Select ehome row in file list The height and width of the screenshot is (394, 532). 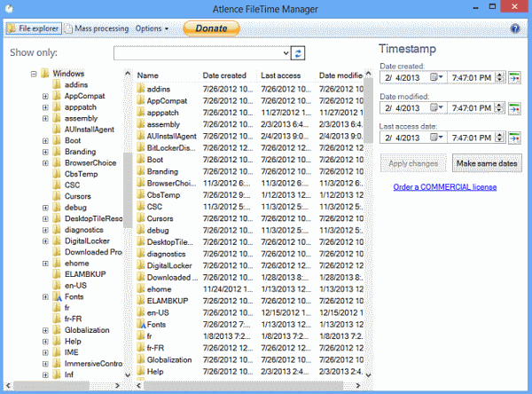tap(250, 289)
